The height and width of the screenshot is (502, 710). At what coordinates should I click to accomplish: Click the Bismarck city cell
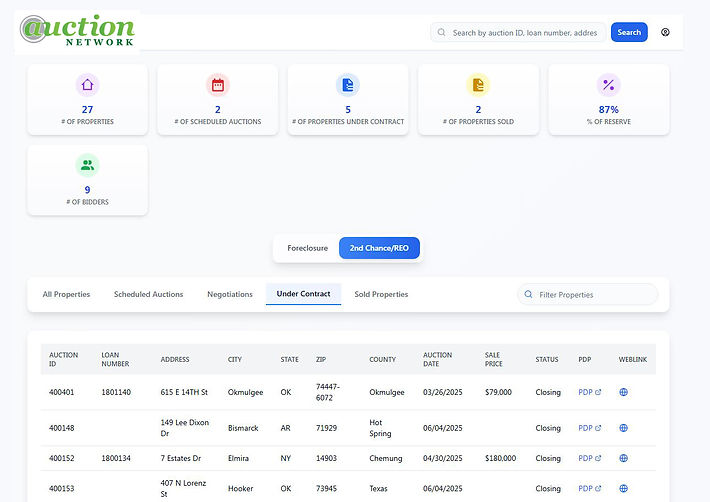pos(243,428)
